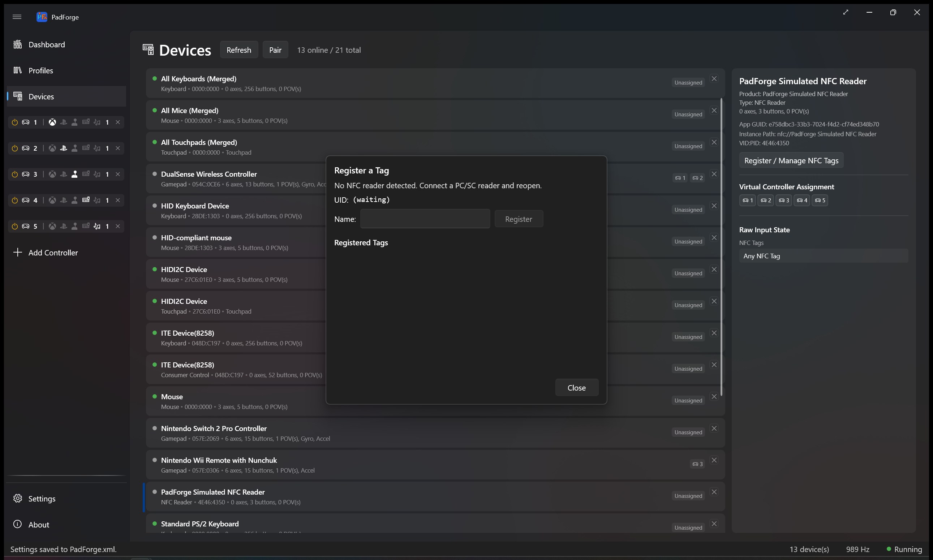933x560 pixels.
Task: Set controller 3 to keyboard-mouse type
Action: (x=86, y=175)
